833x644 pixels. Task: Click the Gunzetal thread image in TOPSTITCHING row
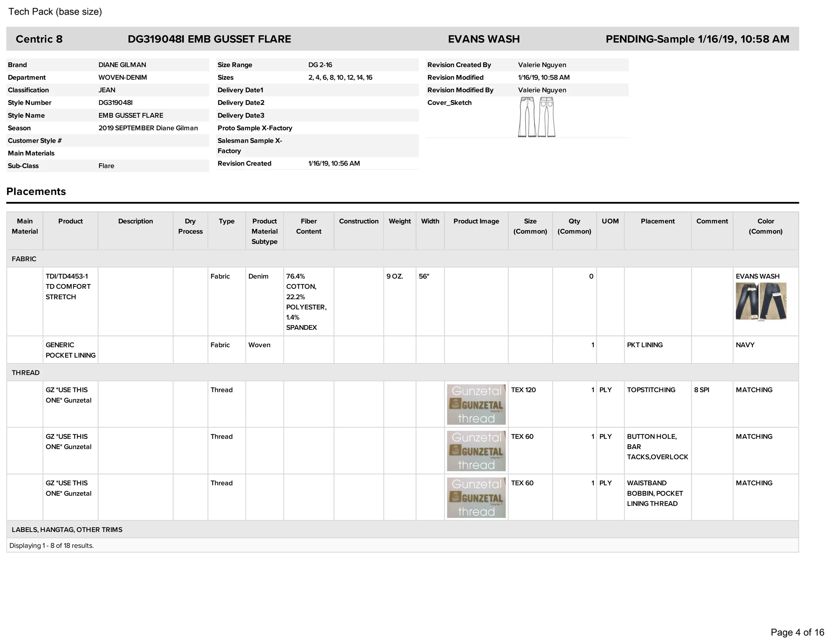point(476,404)
